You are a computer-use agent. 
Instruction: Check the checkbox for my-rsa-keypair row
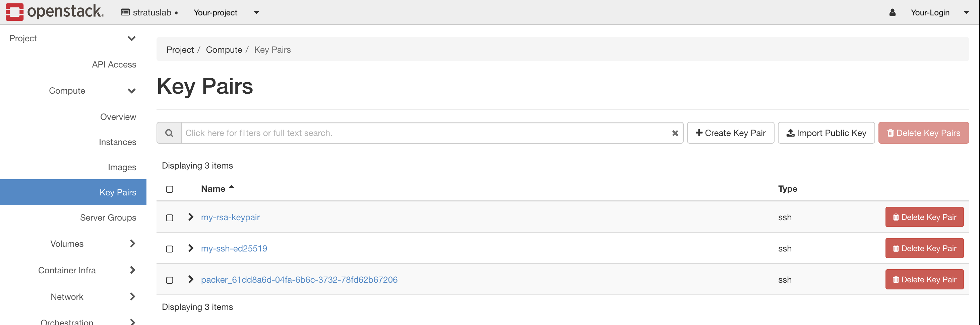click(169, 217)
